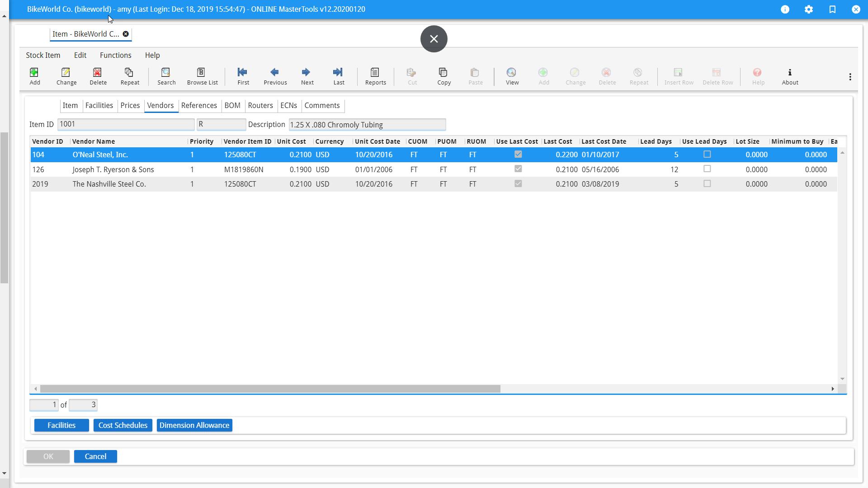868x488 pixels.
Task: Click the Change icon in the toolbar
Action: point(66,76)
